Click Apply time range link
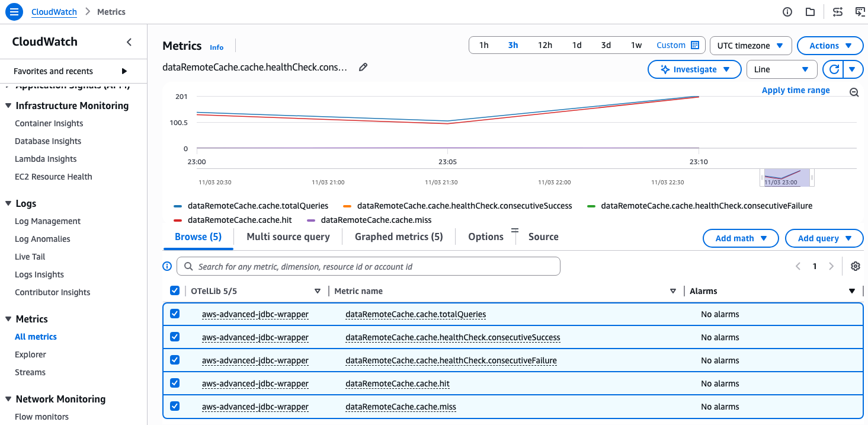The image size is (868, 425). [x=796, y=90]
